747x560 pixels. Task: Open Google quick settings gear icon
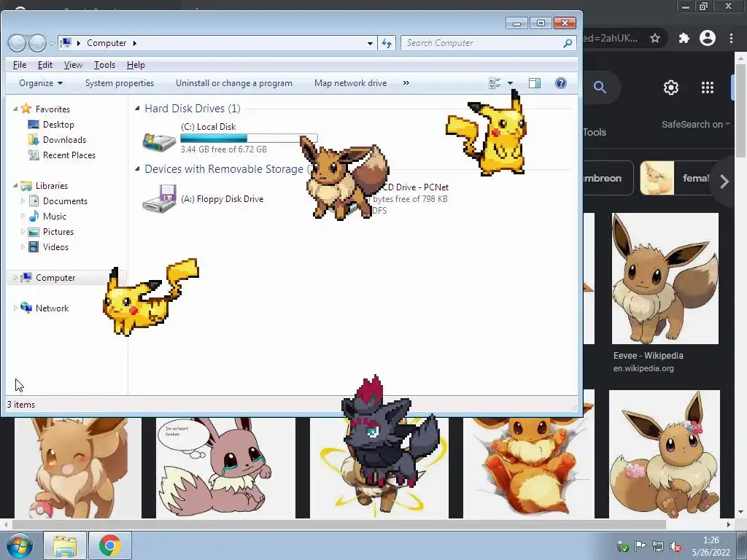[671, 87]
